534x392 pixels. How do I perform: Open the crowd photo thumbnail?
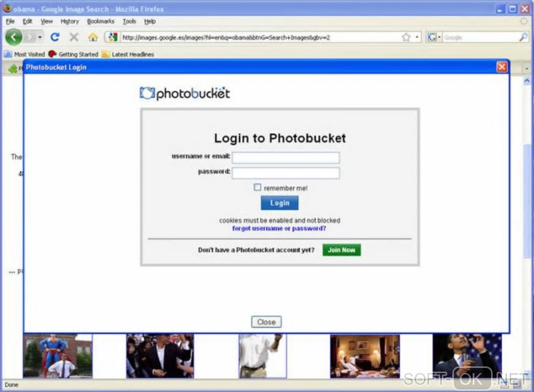coord(160,356)
